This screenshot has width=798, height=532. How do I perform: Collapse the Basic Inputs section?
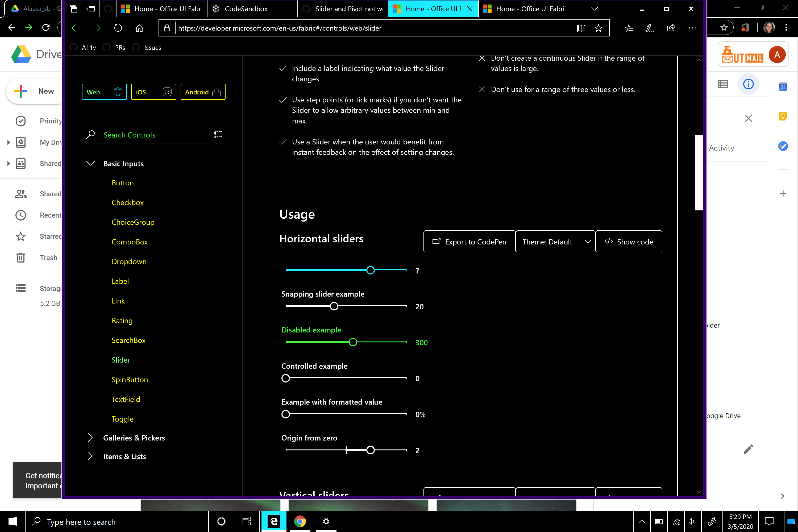pos(90,164)
